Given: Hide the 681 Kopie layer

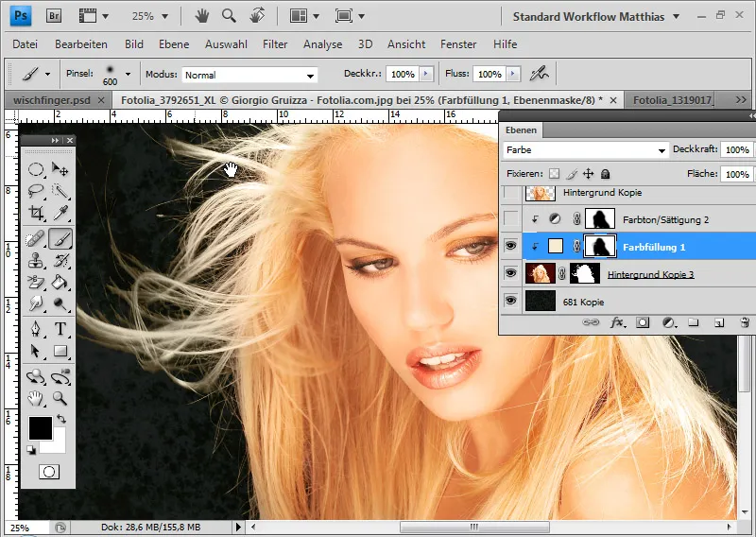Looking at the screenshot, I should 510,301.
